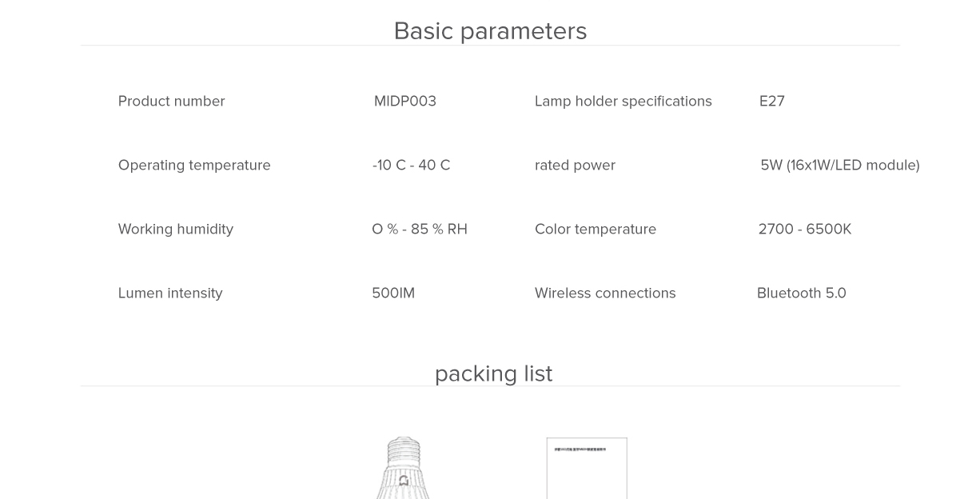
Task: Click the 2700 - 6500K value
Action: tap(804, 230)
